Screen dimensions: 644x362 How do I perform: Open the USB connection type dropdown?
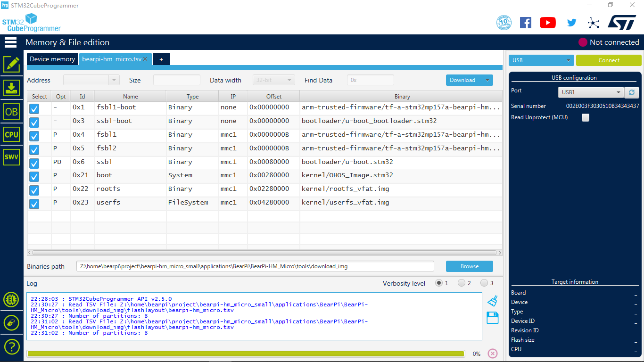pyautogui.click(x=541, y=60)
